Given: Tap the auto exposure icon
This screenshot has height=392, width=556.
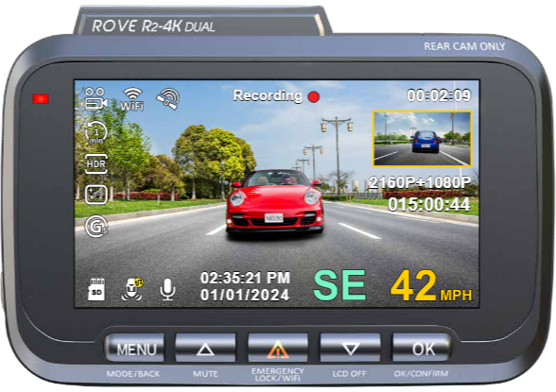Looking at the screenshot, I should (96, 194).
